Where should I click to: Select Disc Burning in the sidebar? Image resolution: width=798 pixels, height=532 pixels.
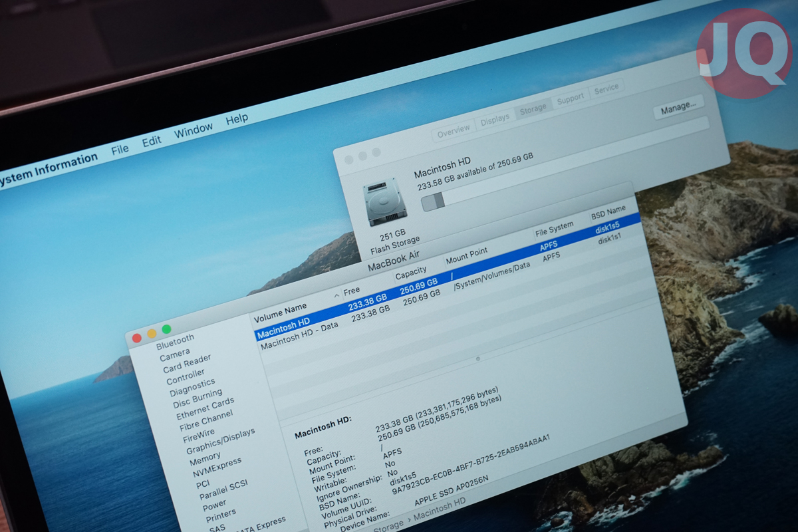pos(198,400)
